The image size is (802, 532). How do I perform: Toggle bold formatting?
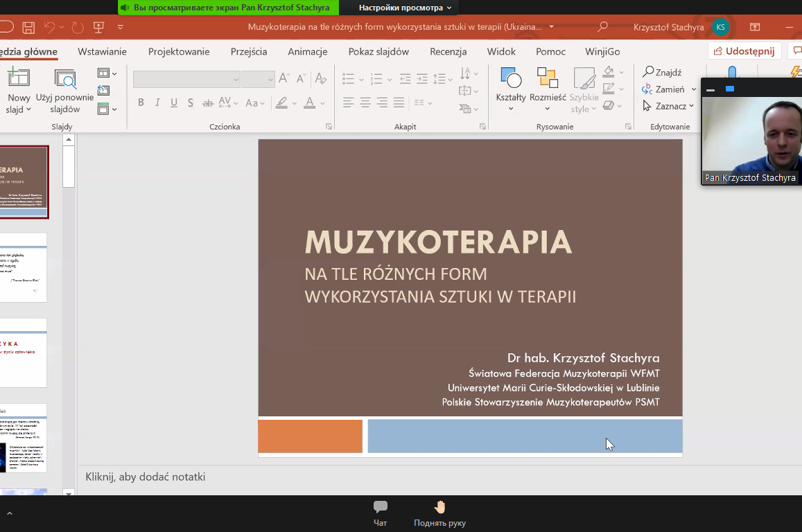coord(141,103)
